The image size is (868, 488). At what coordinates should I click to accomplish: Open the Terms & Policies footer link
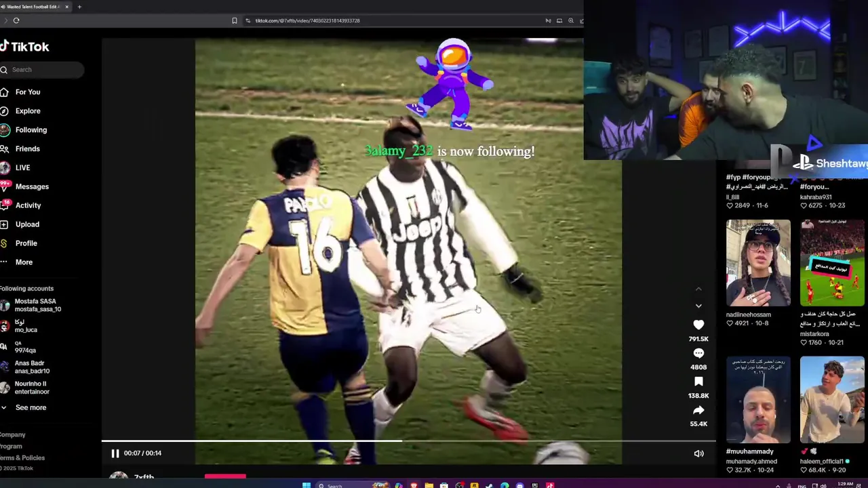point(22,458)
